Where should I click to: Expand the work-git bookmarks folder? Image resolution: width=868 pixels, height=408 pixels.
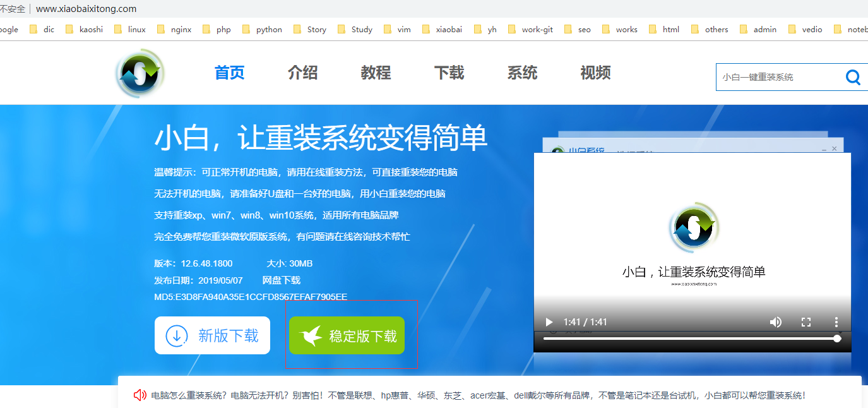(537, 28)
